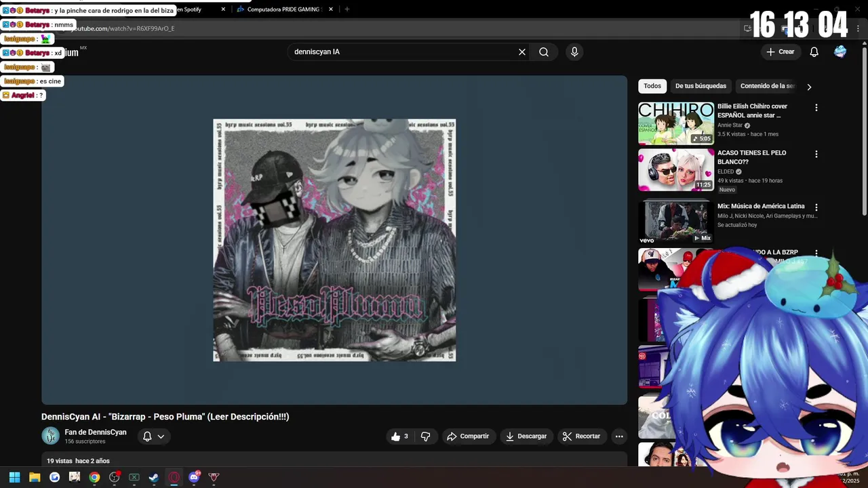Screen dimensions: 868x488
Task: Click the Nuevo badge on ELDED video
Action: pos(727,190)
